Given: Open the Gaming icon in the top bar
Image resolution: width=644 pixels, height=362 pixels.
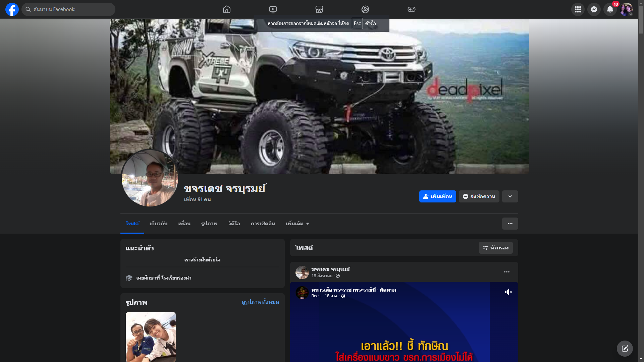Looking at the screenshot, I should [x=411, y=9].
